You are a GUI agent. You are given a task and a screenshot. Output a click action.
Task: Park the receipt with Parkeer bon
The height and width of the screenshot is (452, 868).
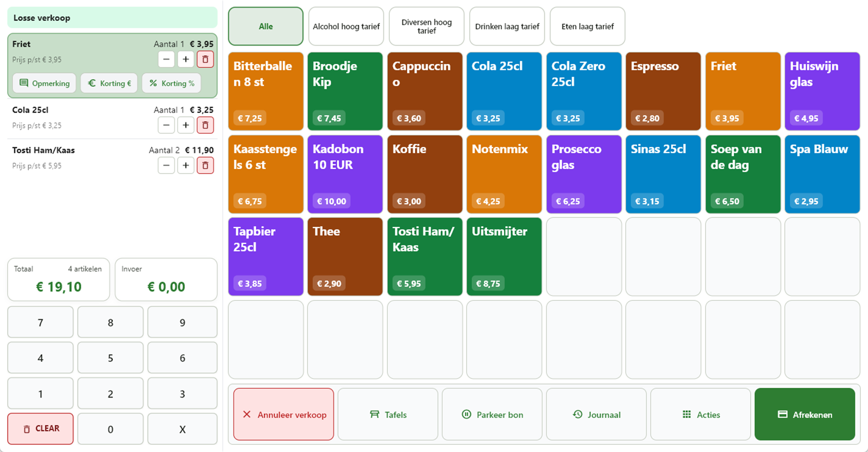[x=492, y=414]
